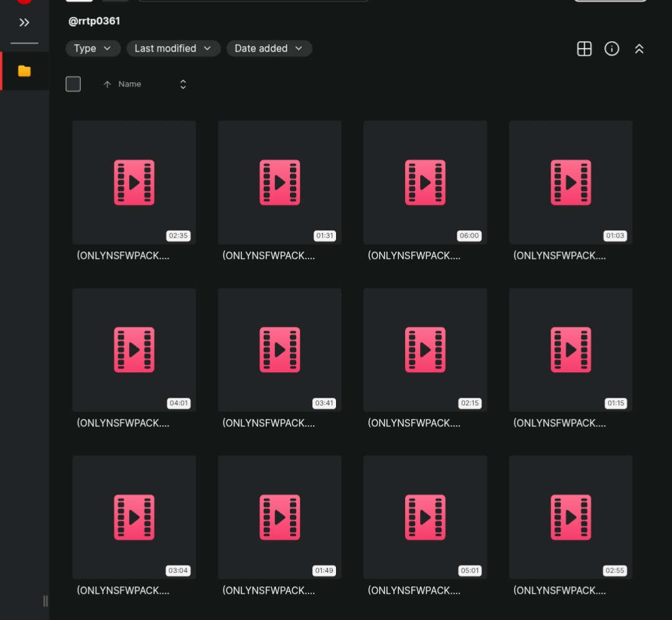
Task: Open the yellow folder in sidebar
Action: click(24, 71)
